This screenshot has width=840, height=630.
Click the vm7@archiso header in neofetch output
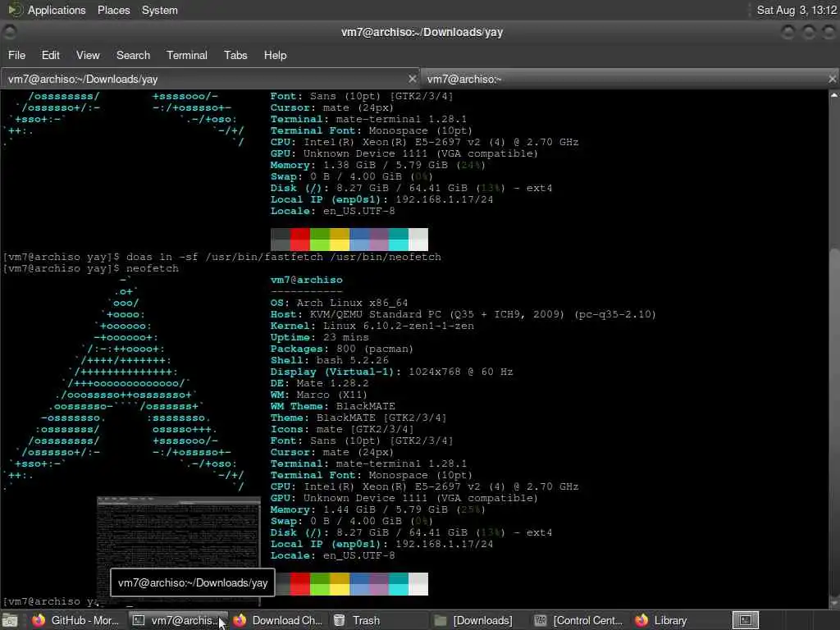tap(306, 281)
